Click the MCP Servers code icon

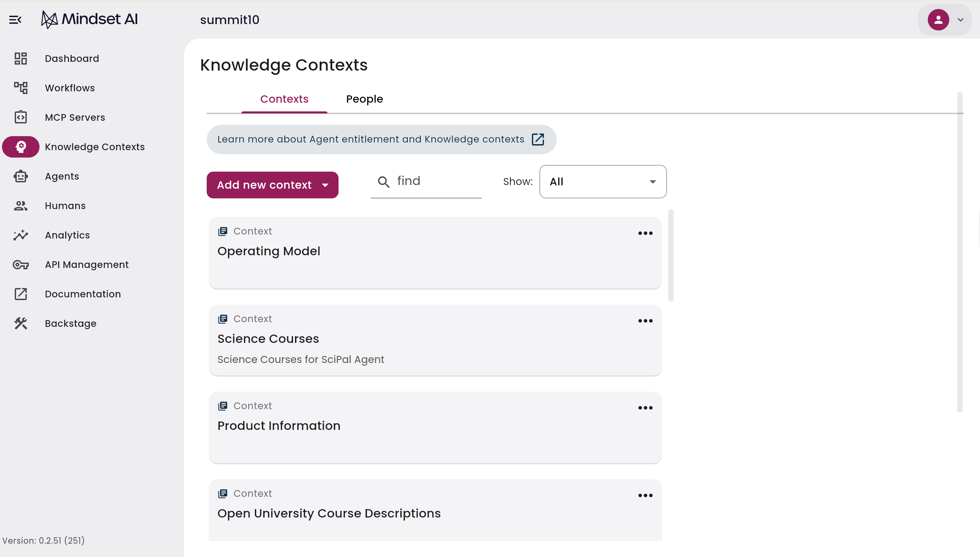[21, 117]
